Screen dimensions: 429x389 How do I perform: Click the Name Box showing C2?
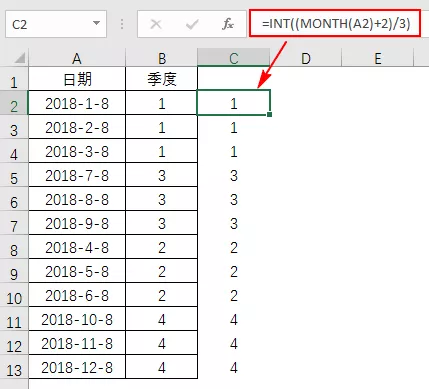pos(56,24)
